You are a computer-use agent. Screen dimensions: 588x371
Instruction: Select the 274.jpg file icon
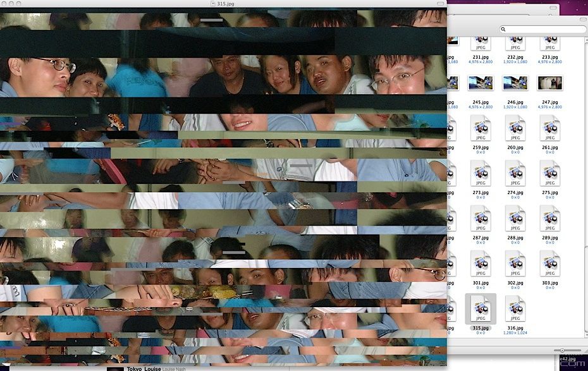tap(515, 173)
